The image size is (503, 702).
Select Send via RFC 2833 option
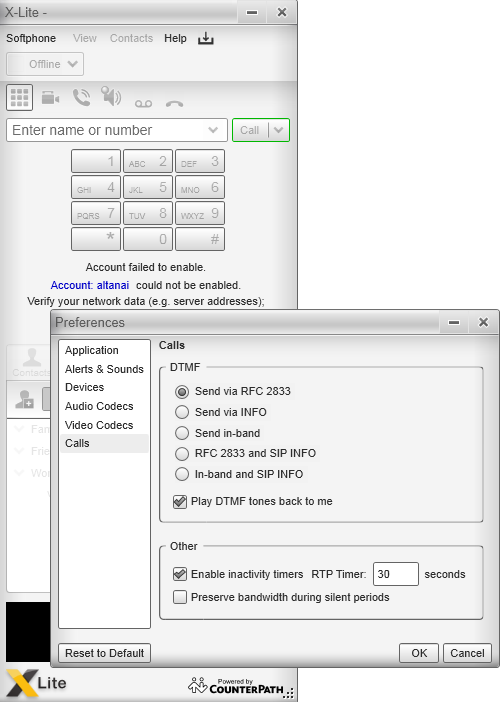click(x=182, y=392)
